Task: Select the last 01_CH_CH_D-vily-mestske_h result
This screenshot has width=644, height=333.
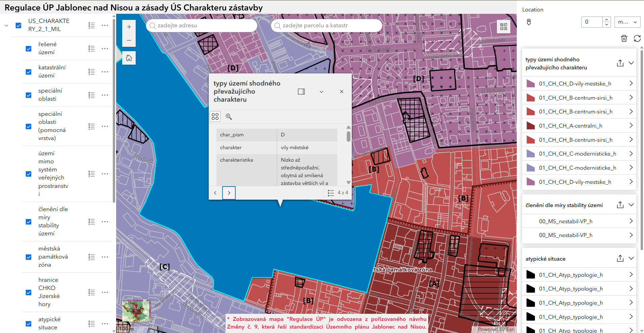Action: [x=579, y=182]
